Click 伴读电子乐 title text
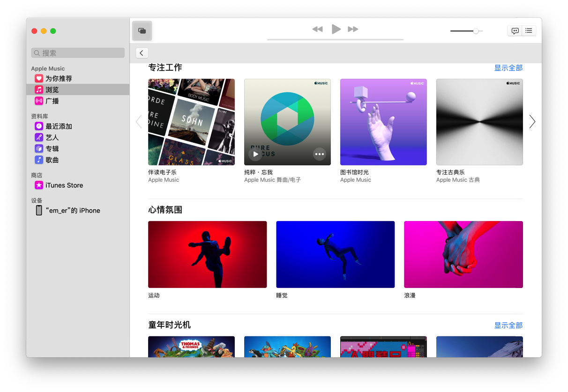 click(162, 172)
